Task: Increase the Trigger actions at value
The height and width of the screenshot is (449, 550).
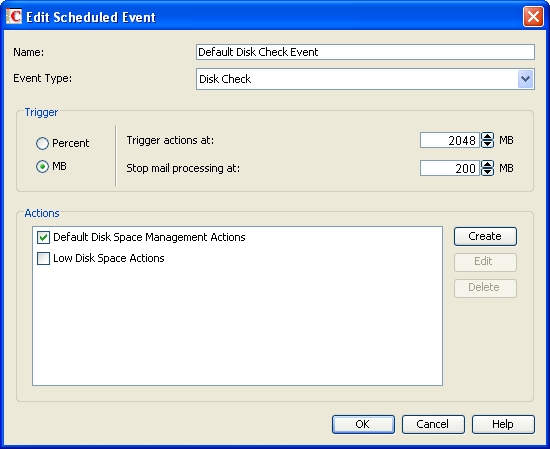Action: point(487,136)
